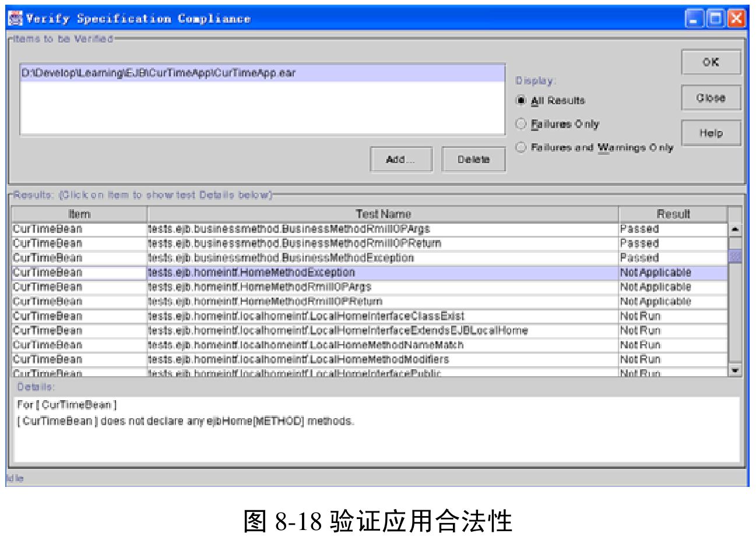Click the Add... button
Image resolution: width=756 pixels, height=537 pixels.
[x=401, y=160]
